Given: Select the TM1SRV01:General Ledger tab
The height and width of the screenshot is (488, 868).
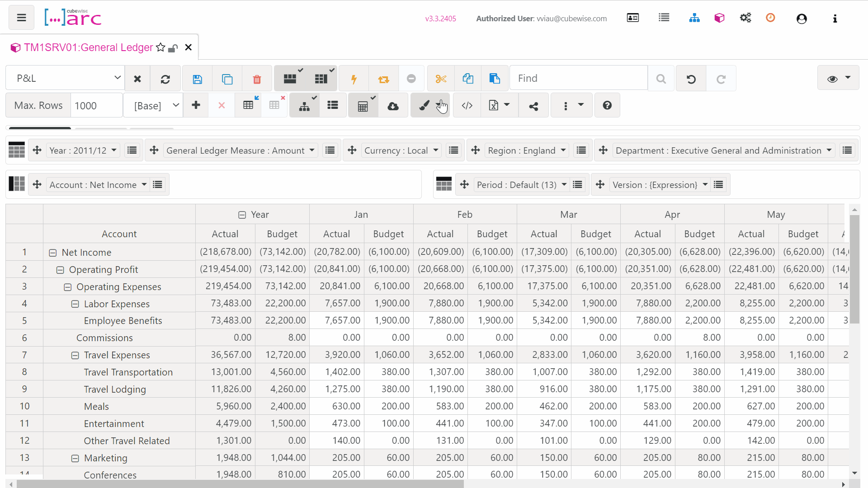Looking at the screenshot, I should coord(88,47).
